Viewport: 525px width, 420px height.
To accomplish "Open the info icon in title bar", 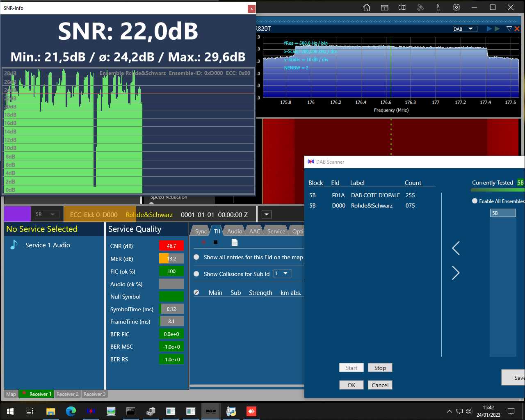I will pyautogui.click(x=438, y=7).
